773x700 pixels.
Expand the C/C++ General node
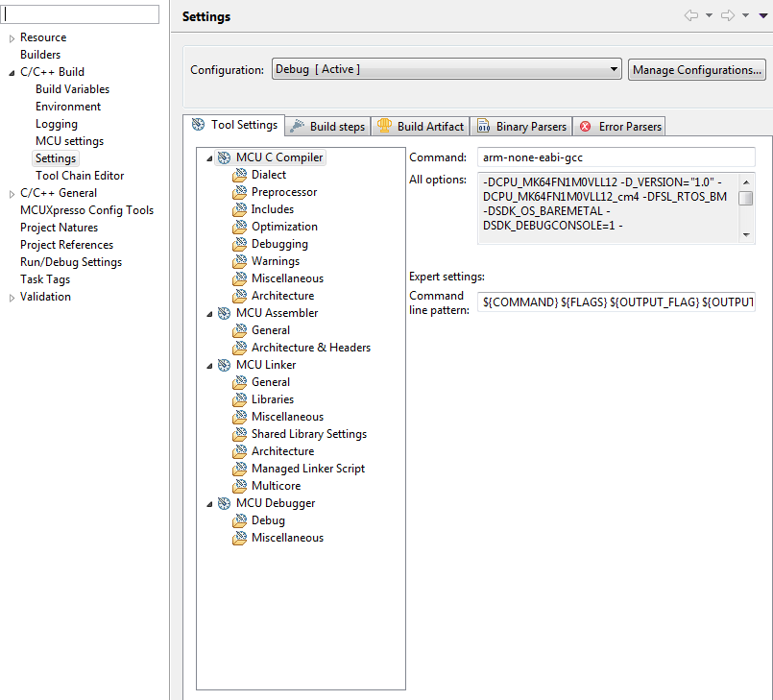12,194
